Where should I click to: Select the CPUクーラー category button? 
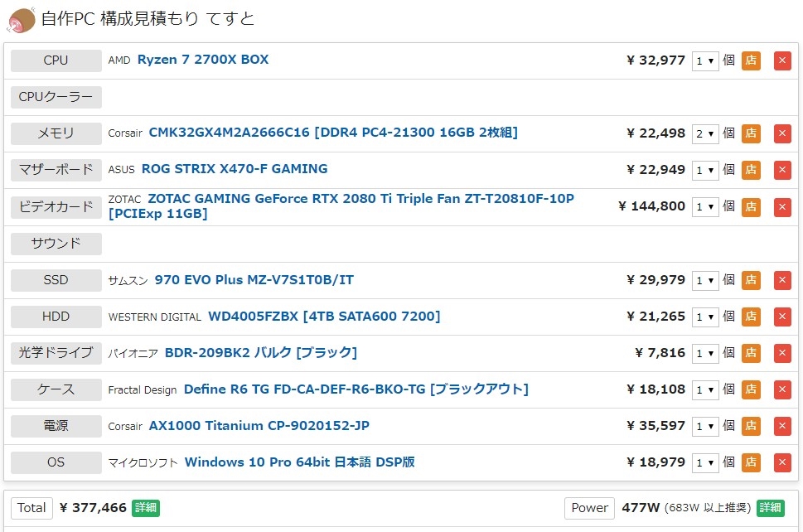56,97
